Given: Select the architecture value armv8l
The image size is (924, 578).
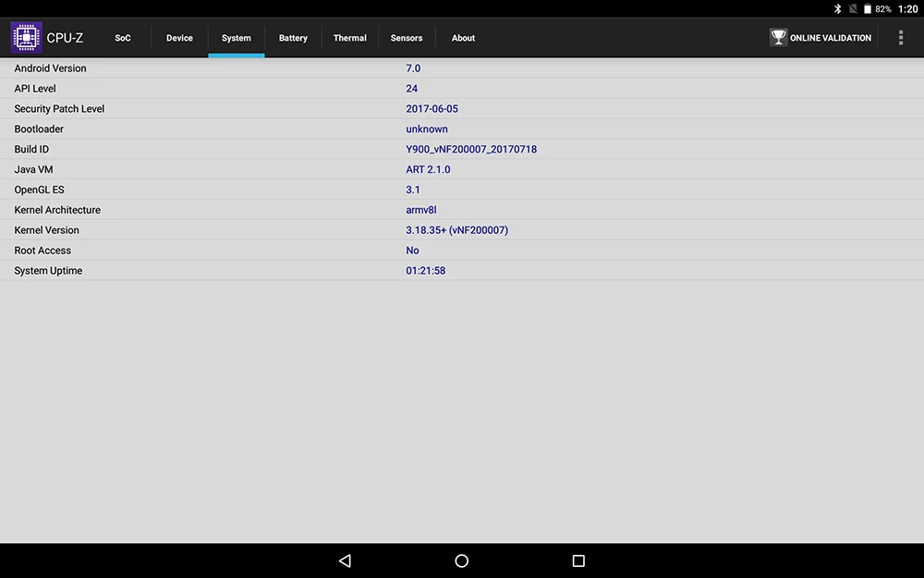Looking at the screenshot, I should click(x=421, y=210).
